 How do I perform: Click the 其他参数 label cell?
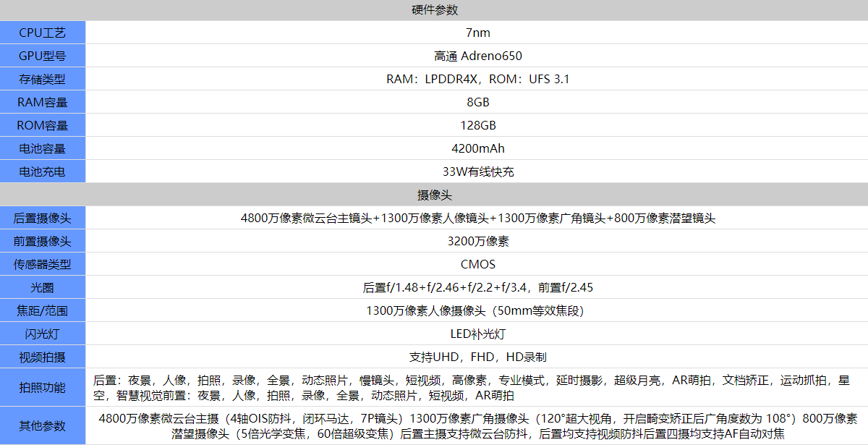point(43,425)
